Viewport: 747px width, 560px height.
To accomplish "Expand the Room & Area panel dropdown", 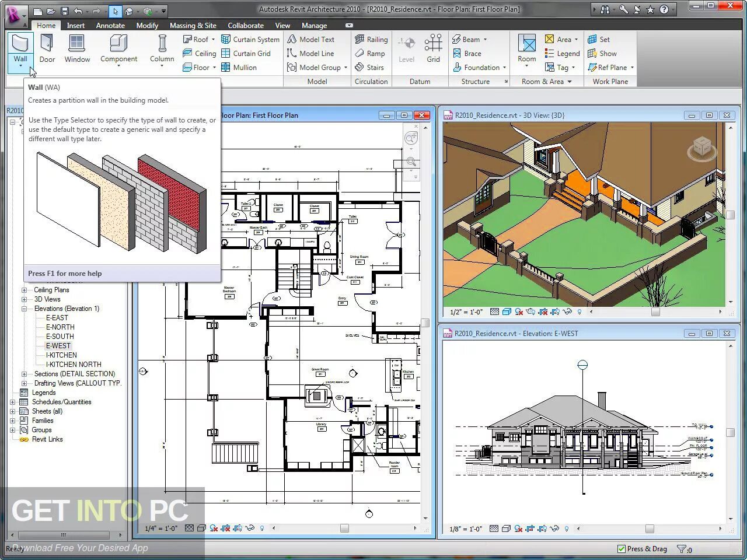I will click(570, 82).
